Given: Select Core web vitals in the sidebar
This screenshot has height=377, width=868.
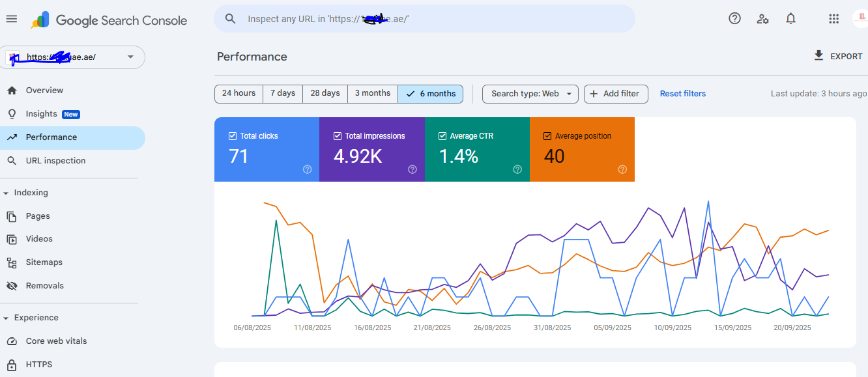Looking at the screenshot, I should coord(55,341).
